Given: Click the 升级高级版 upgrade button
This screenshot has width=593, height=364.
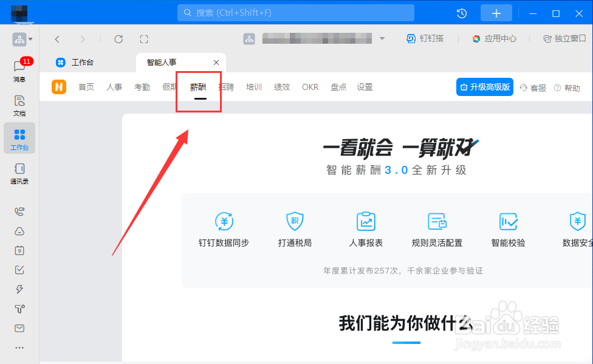Looking at the screenshot, I should pos(485,87).
